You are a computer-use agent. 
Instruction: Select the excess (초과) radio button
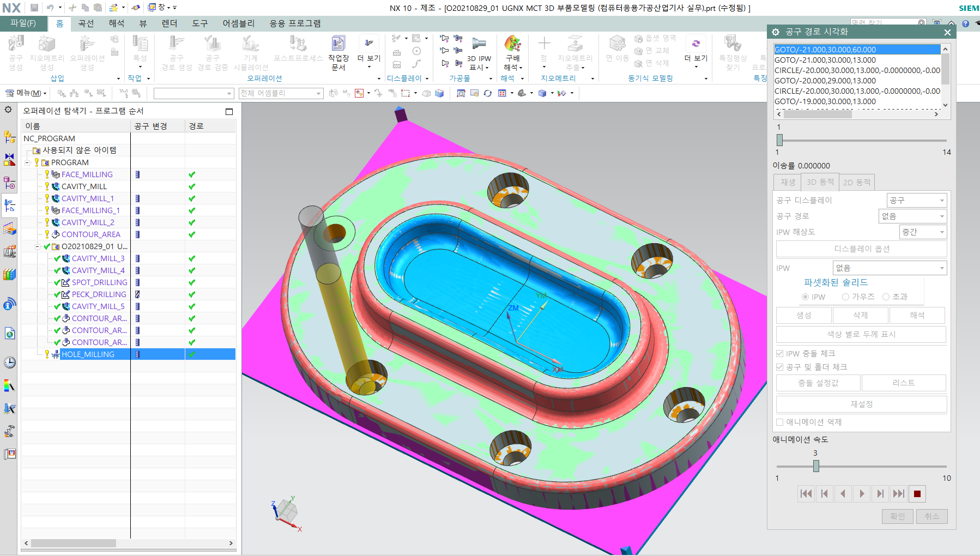[x=886, y=297]
